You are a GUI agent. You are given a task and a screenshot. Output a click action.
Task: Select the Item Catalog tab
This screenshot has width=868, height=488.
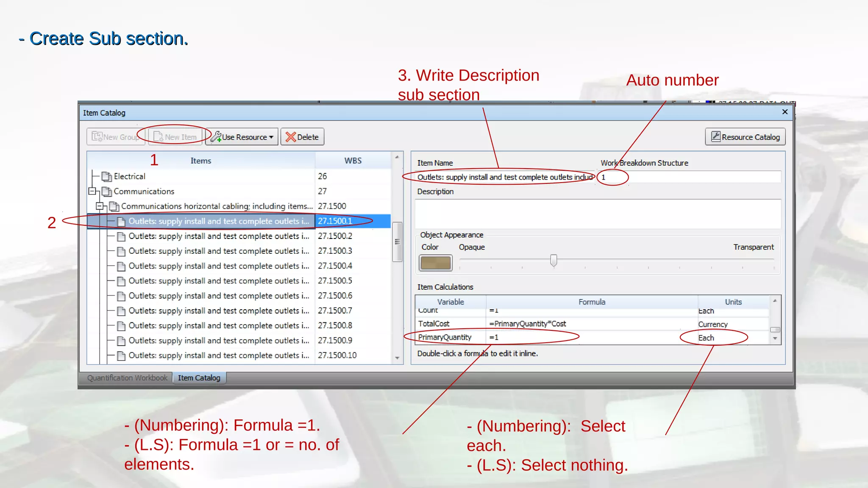coord(199,378)
